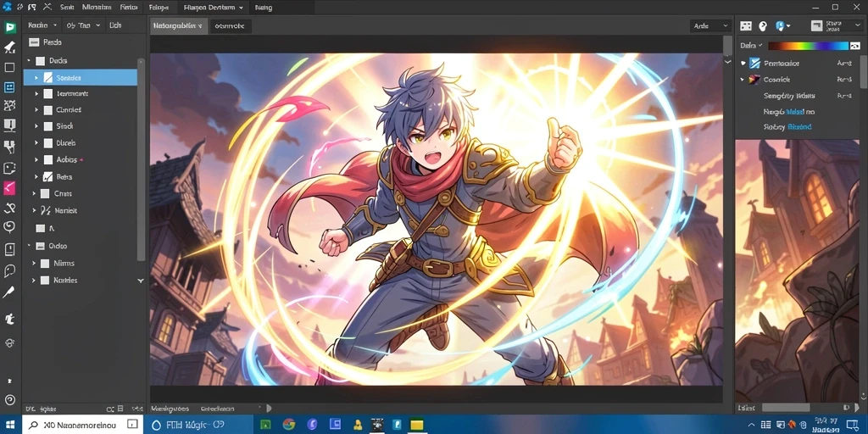Viewport: 868px width, 434px height.
Task: Uncheck the checked 'Bars' row checkbox
Action: tap(47, 177)
